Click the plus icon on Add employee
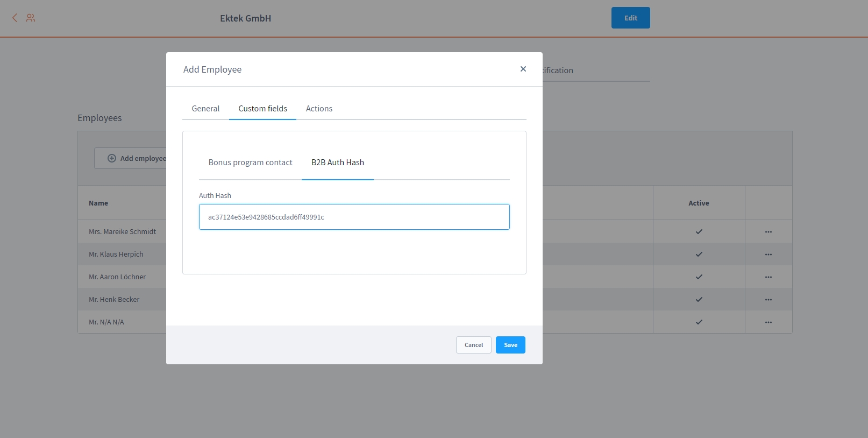Screen dimensions: 868x438 tap(112, 158)
